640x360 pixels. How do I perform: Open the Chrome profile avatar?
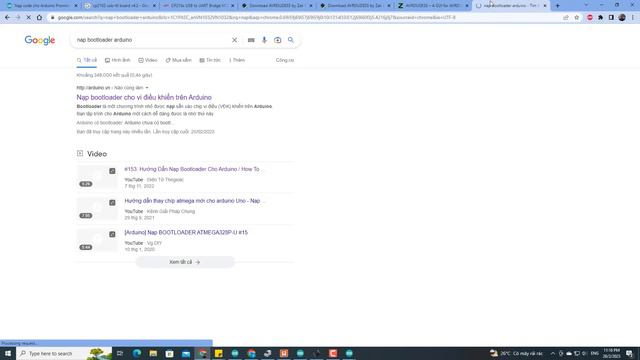point(622,18)
